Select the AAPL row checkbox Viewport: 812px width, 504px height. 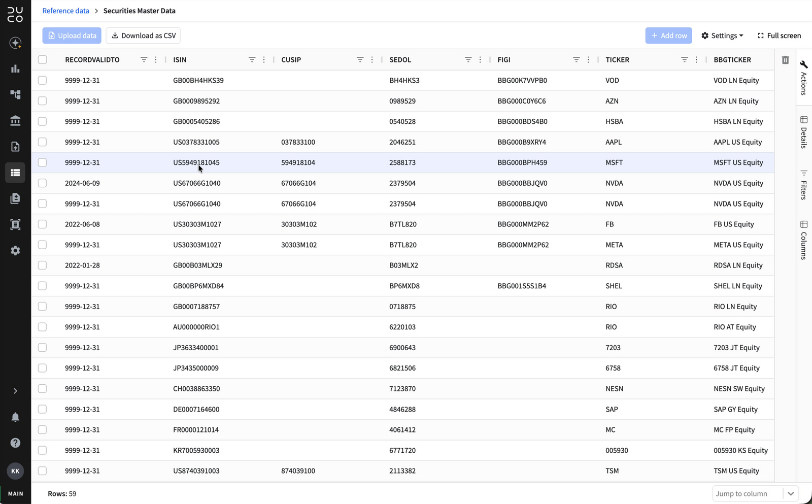pos(42,142)
